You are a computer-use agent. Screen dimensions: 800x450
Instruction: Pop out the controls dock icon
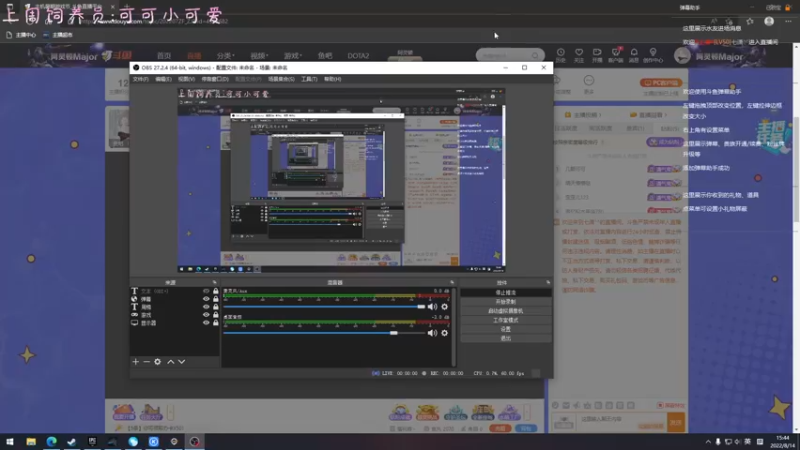(548, 282)
